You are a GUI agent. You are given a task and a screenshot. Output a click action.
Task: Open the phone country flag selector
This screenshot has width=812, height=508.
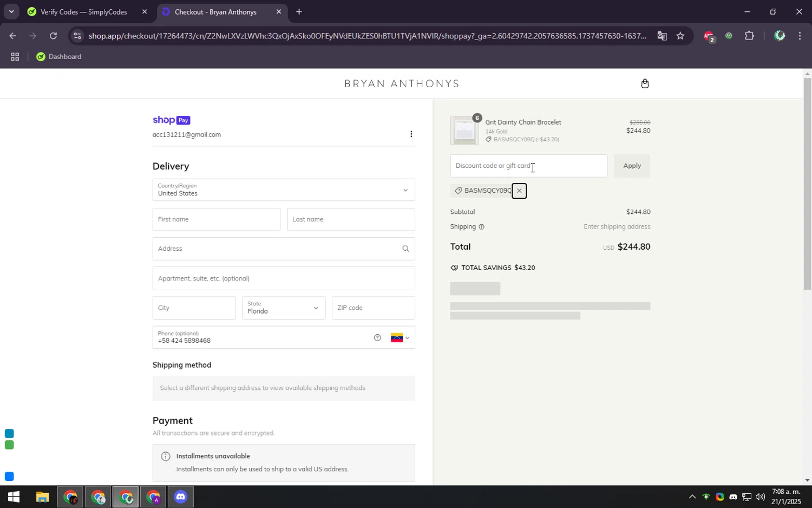pyautogui.click(x=400, y=337)
